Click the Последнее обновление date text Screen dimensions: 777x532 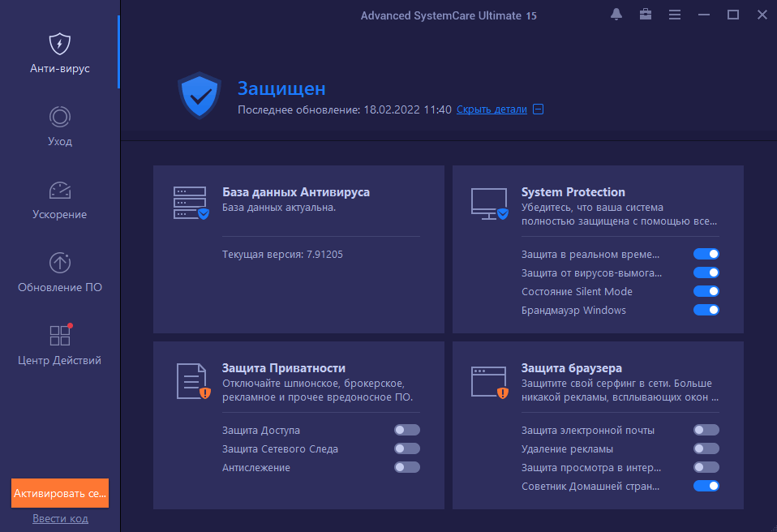tap(345, 109)
